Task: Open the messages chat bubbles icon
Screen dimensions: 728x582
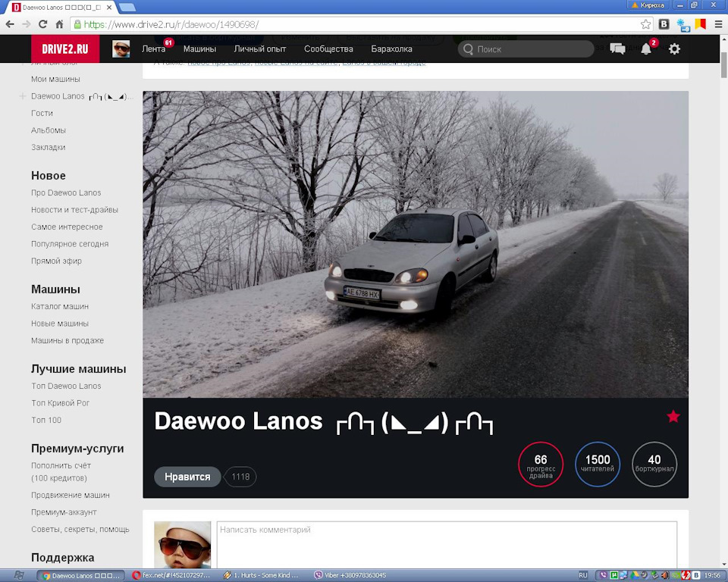Action: click(x=617, y=48)
